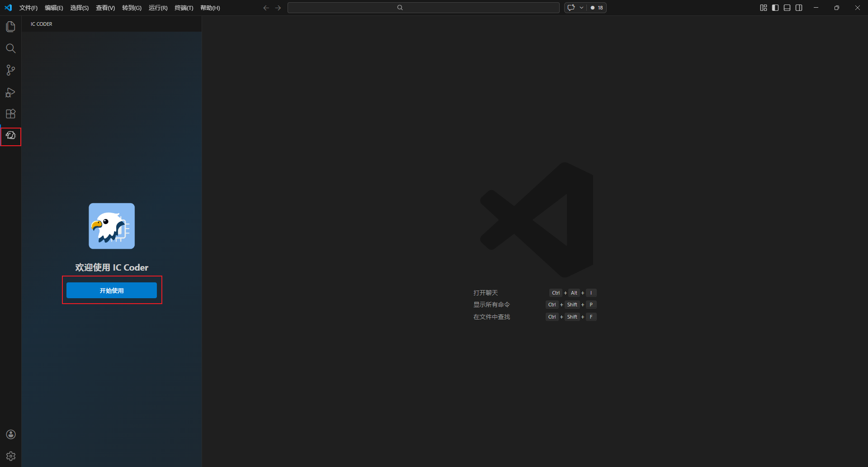Open the 文件(F) menu
Screen dimensions: 868x467
tap(28, 8)
